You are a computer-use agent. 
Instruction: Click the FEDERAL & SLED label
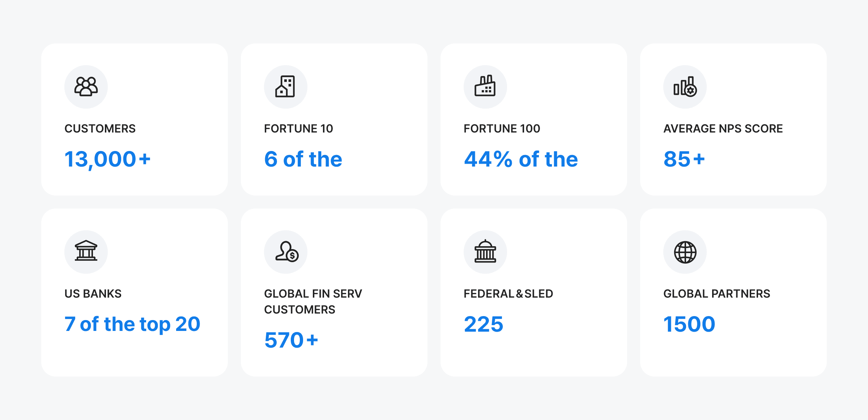click(x=508, y=294)
